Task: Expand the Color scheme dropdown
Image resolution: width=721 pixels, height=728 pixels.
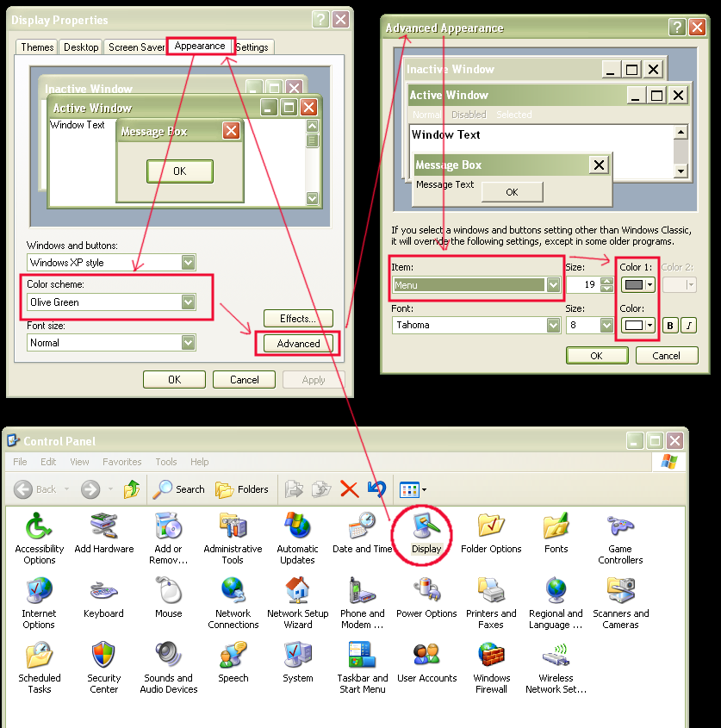Action: 188,302
